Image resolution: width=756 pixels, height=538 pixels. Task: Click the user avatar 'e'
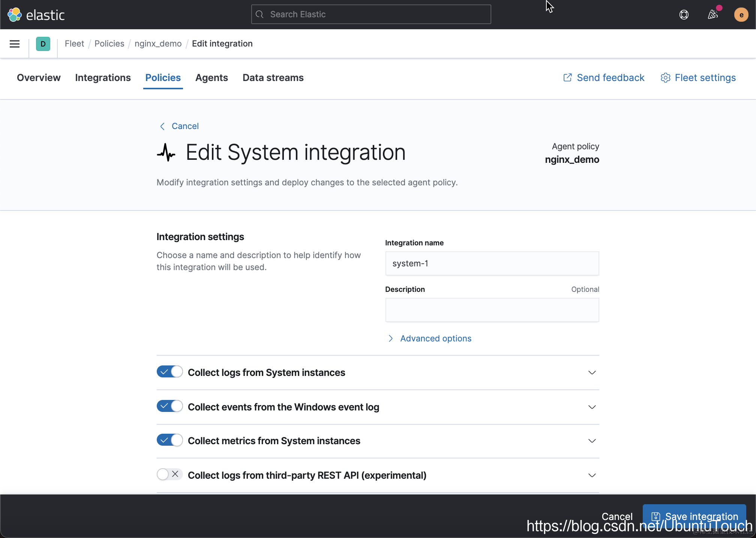pos(741,15)
